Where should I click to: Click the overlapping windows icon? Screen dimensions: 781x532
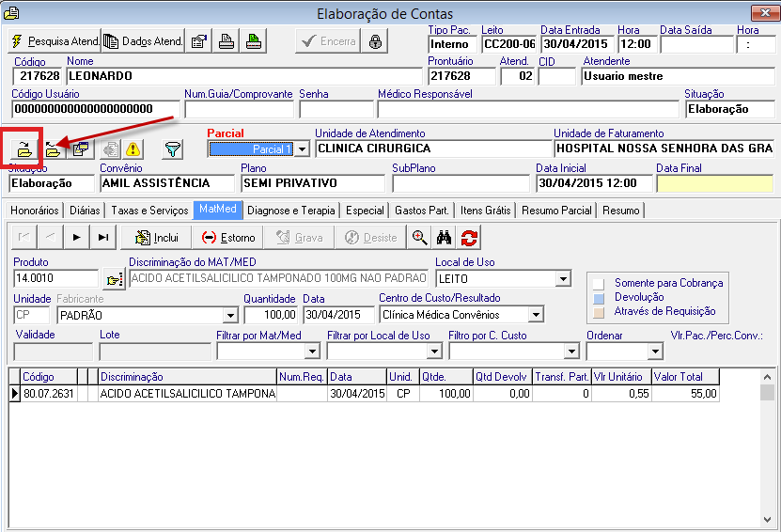(x=80, y=149)
